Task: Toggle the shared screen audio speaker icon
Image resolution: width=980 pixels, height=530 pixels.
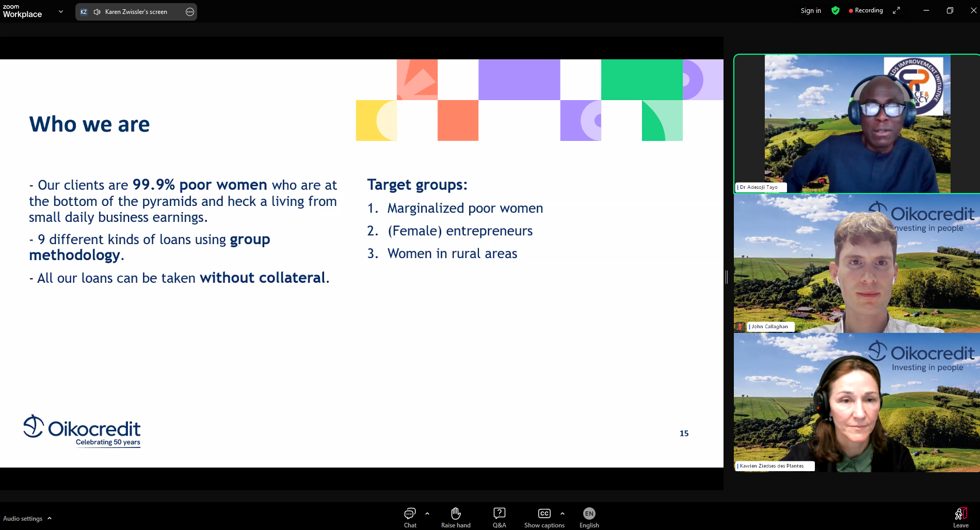Action: (97, 12)
